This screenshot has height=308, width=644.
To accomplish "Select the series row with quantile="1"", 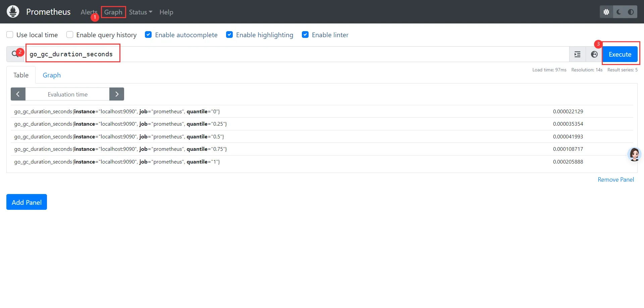I will [x=322, y=162].
